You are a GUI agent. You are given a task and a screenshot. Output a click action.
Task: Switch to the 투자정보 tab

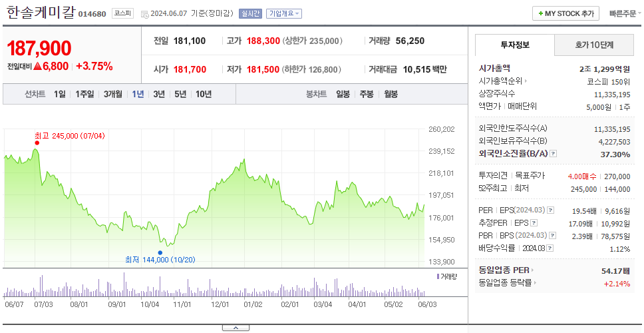[x=515, y=45]
